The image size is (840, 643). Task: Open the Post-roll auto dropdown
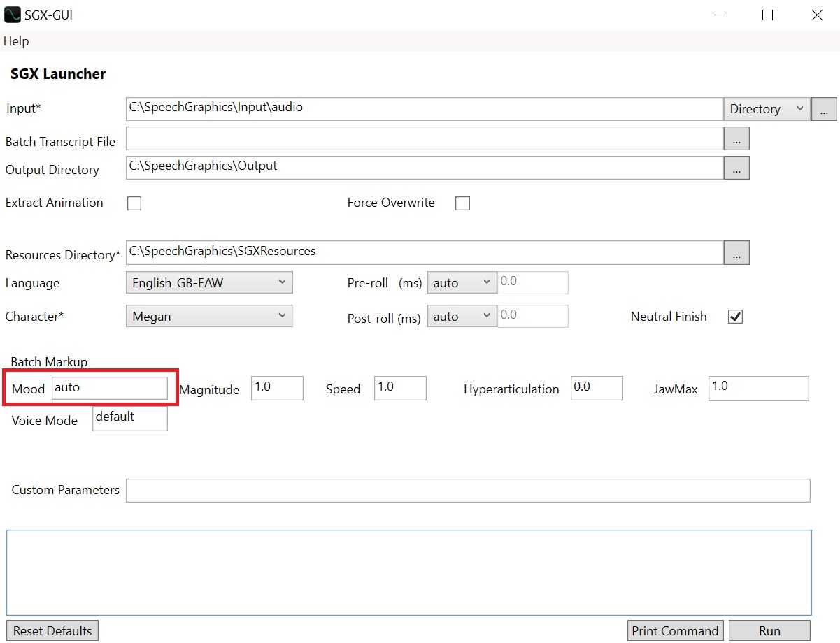pos(462,316)
